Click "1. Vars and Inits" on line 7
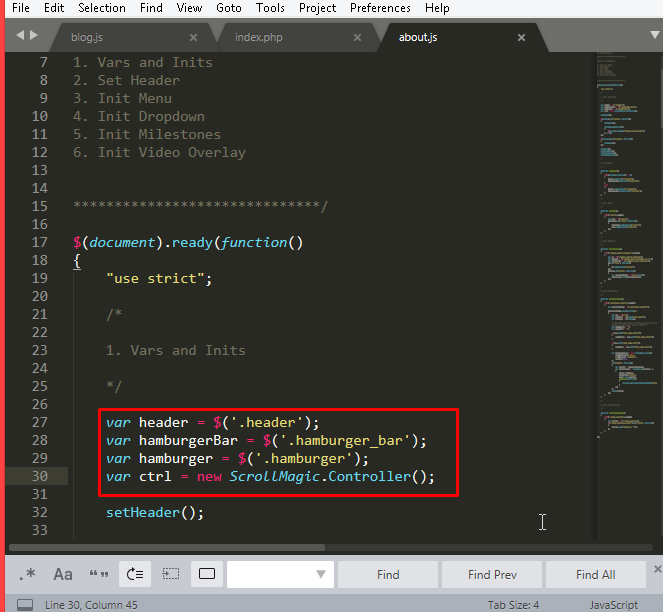Viewport: 663px width, 612px height. point(142,63)
